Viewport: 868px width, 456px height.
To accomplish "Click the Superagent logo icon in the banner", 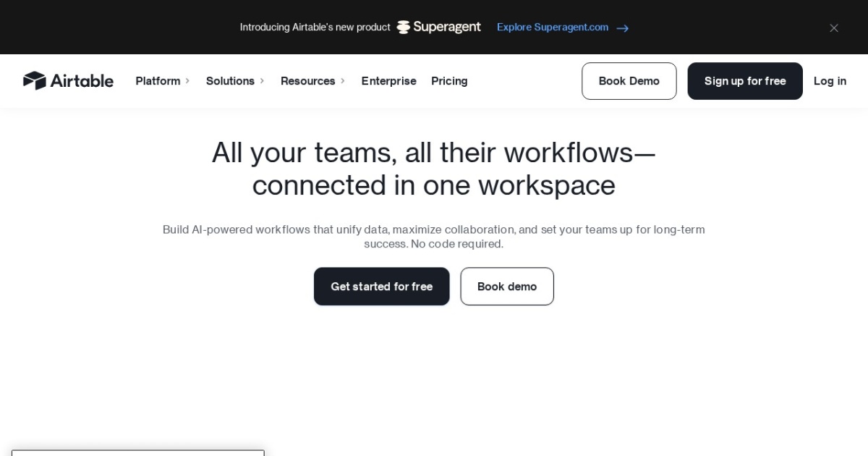I will pos(402,27).
